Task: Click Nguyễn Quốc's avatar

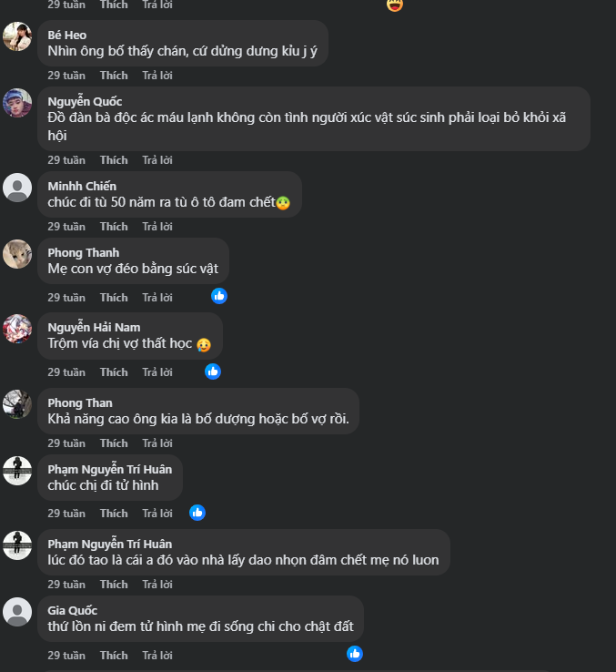Action: (17, 103)
